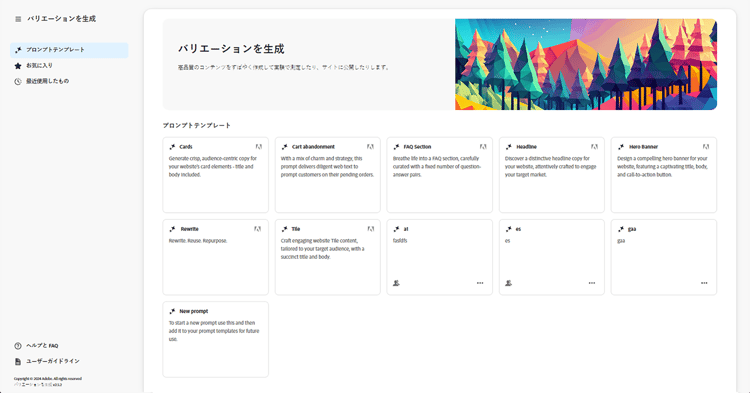Toggle the hamburger menu beside バリエーションを生成
Image resolution: width=750 pixels, height=393 pixels.
point(18,19)
